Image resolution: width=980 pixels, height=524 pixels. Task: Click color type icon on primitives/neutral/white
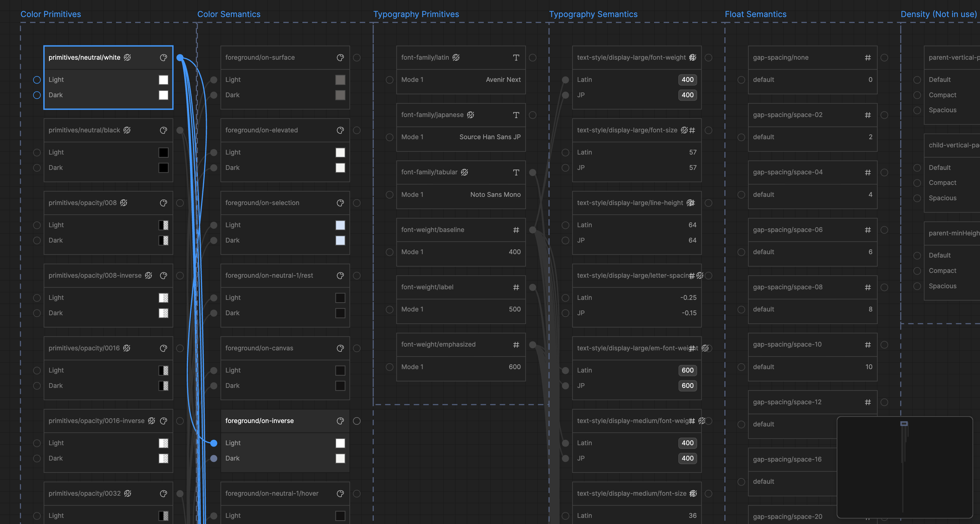[x=163, y=57]
